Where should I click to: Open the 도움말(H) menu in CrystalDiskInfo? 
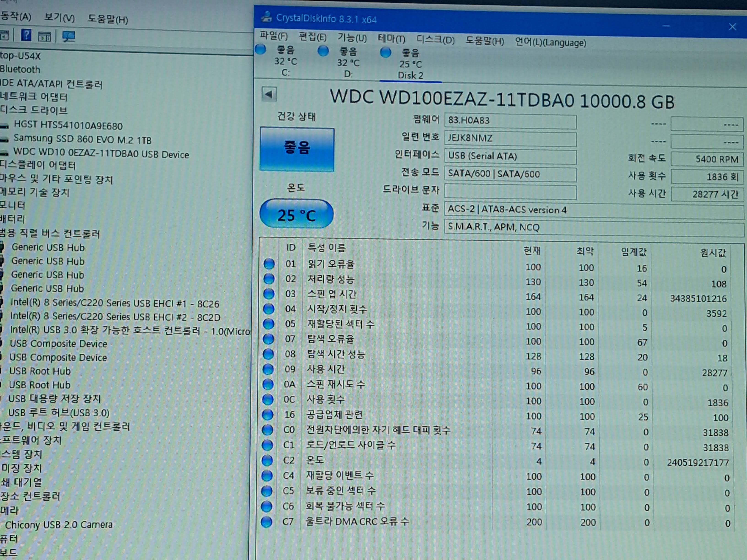484,41
